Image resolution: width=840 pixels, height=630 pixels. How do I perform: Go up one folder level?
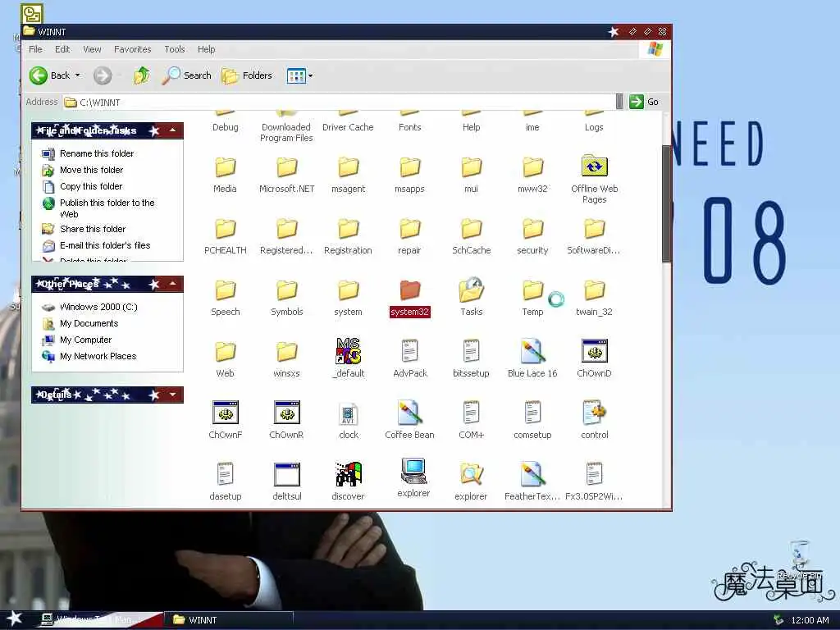click(142, 75)
